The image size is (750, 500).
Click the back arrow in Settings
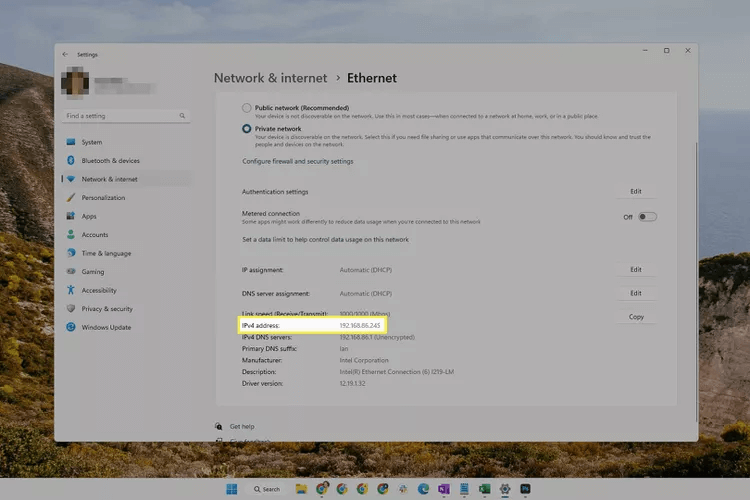click(65, 55)
